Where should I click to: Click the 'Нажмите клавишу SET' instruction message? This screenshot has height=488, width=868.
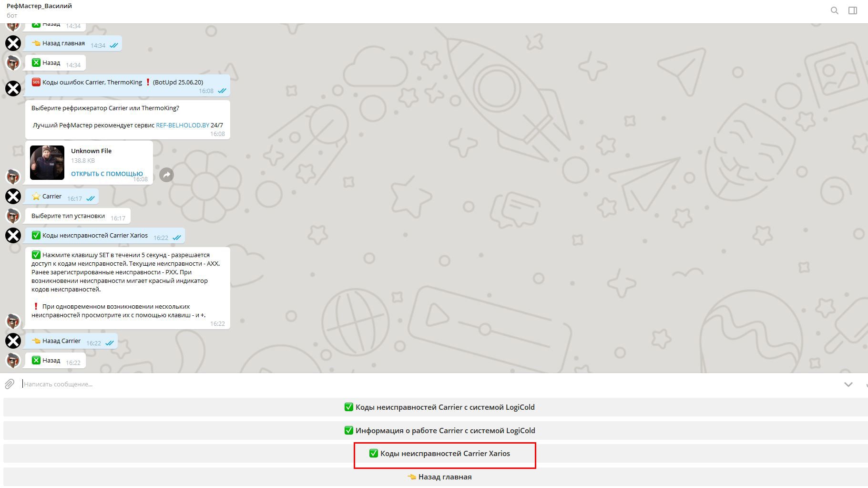coord(128,288)
